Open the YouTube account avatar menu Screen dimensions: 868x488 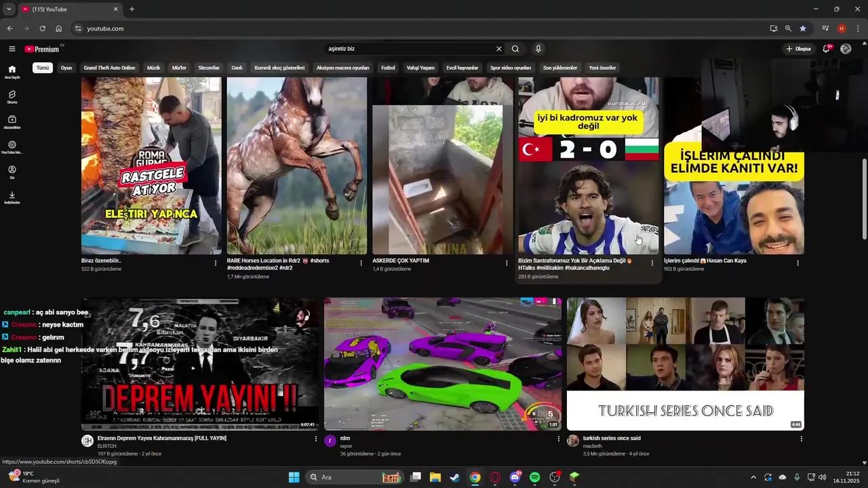click(x=846, y=49)
